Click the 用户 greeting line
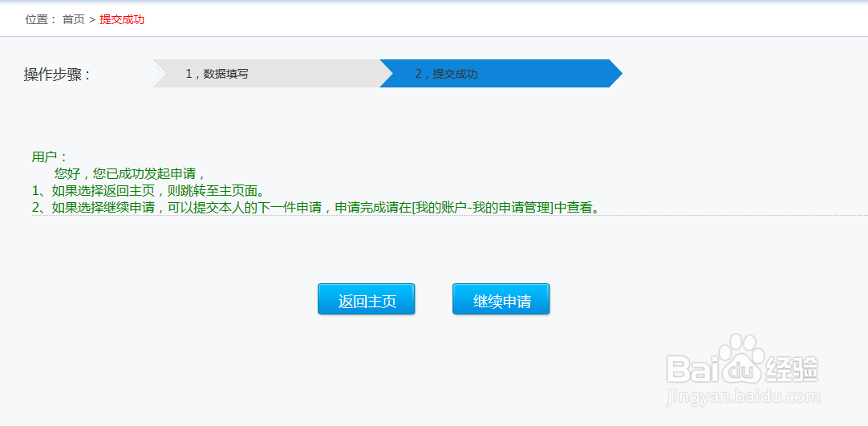This screenshot has height=426, width=868. coord(49,157)
